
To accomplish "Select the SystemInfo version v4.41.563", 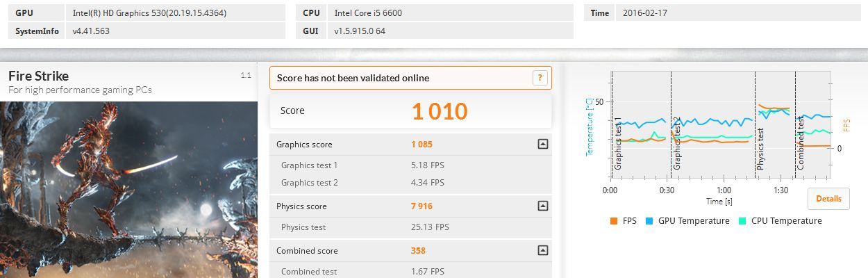I will 91,31.
